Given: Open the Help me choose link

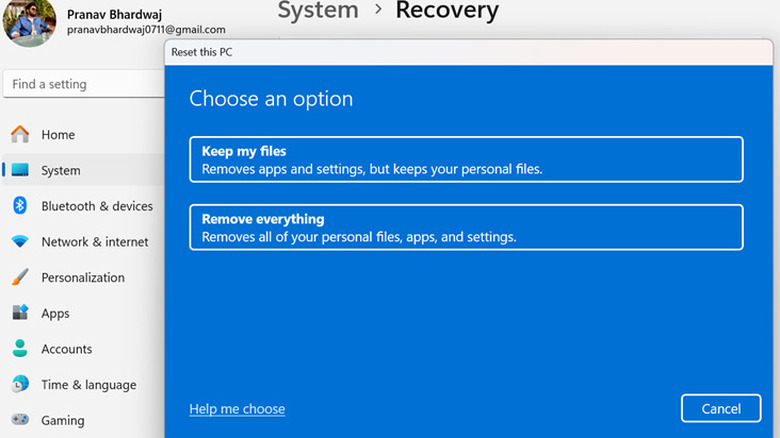Looking at the screenshot, I should tap(237, 409).
